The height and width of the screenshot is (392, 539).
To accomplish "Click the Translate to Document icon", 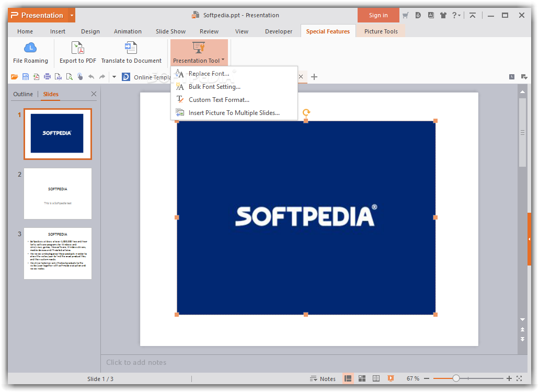I will coord(131,48).
